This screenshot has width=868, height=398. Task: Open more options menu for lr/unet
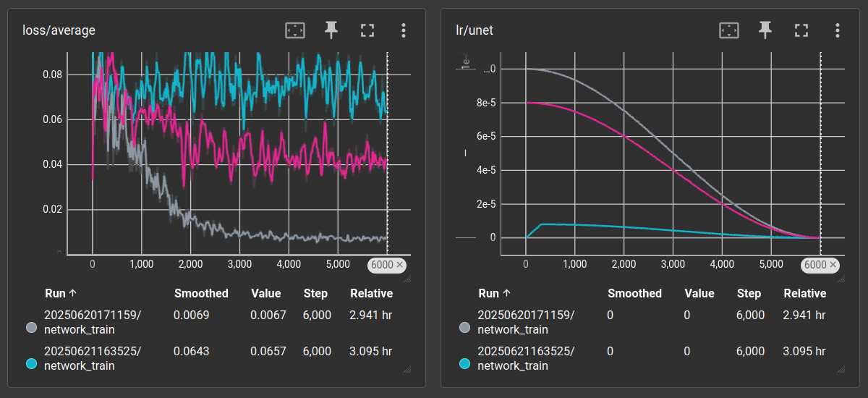point(837,30)
